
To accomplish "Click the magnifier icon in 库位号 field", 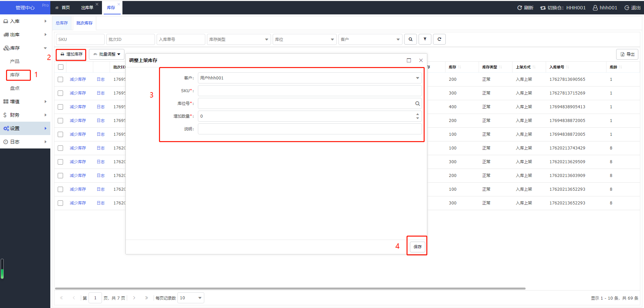I will point(418,104).
